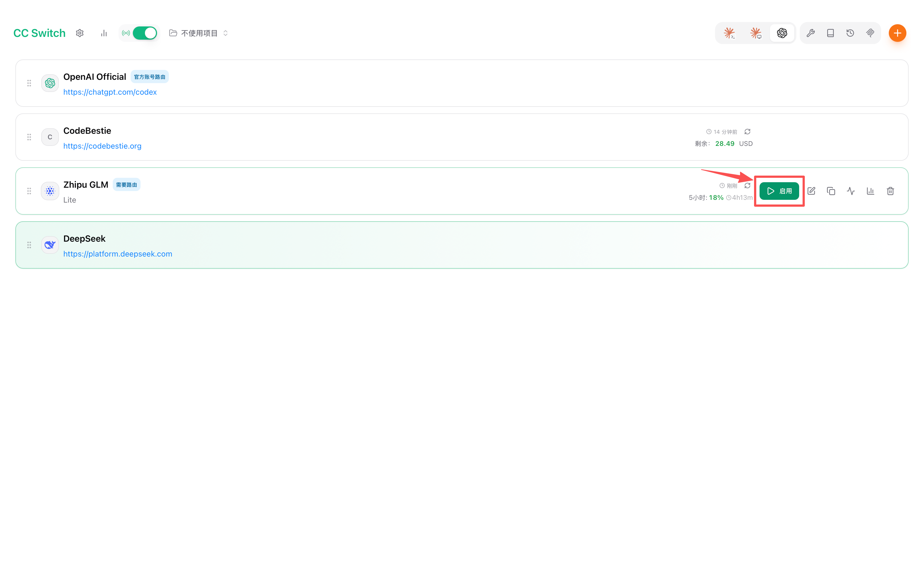Click the 官方账号路由 badge

pos(150,77)
